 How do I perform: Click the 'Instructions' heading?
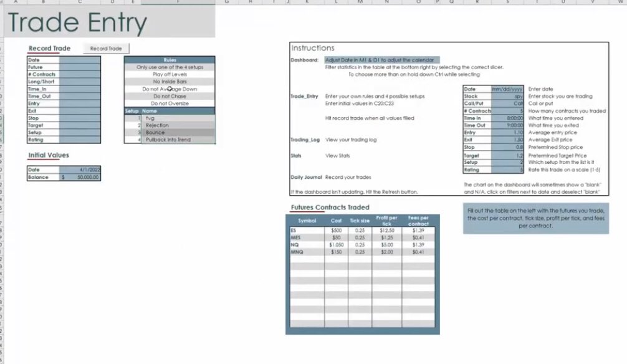[313, 48]
